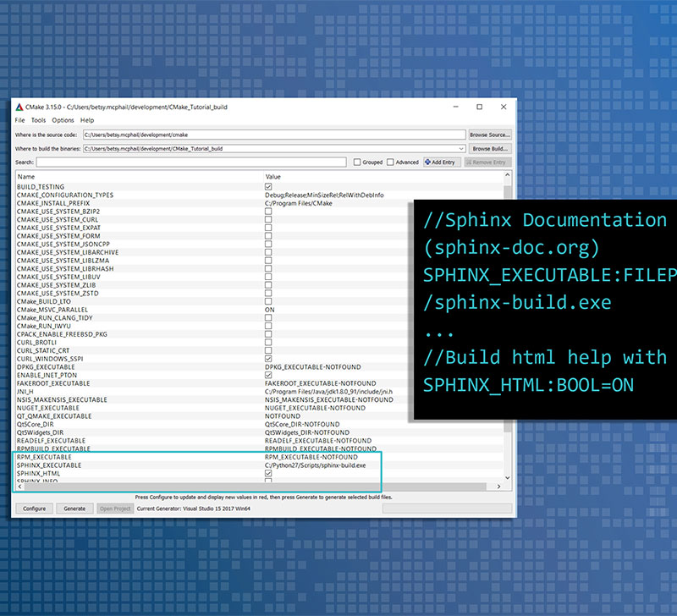Open the Tools menu
The width and height of the screenshot is (677, 616).
[38, 121]
